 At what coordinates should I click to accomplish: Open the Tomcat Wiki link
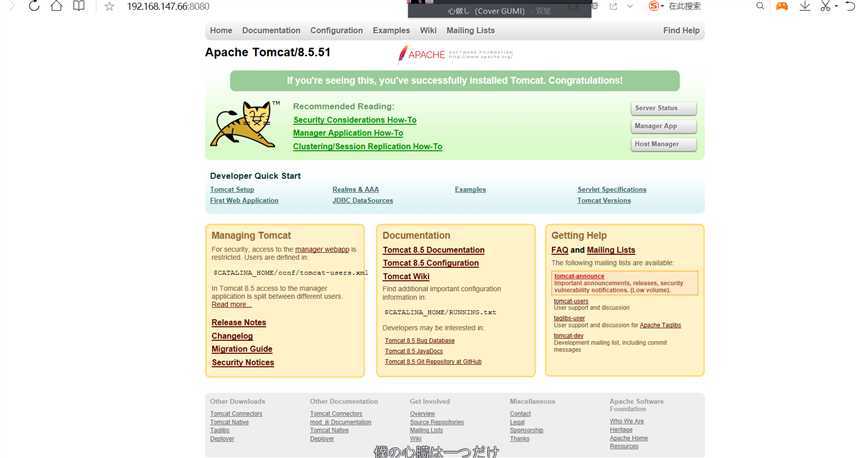point(406,277)
